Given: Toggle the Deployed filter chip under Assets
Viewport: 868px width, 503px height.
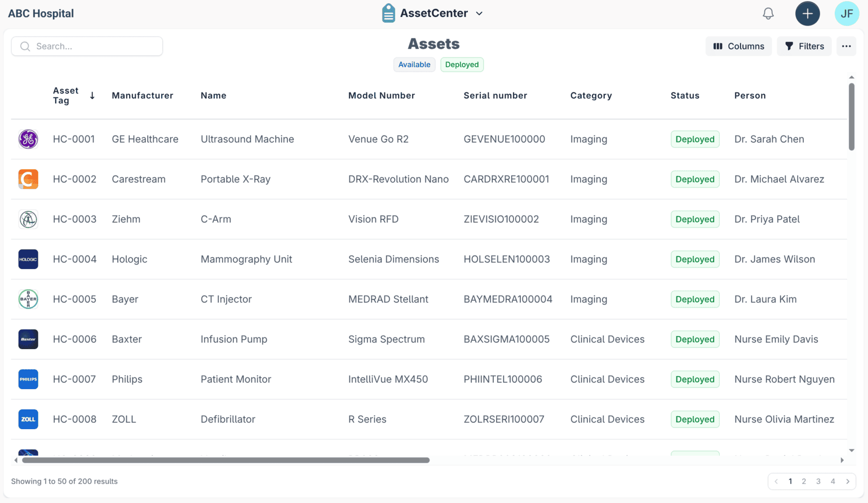Looking at the screenshot, I should coord(462,64).
